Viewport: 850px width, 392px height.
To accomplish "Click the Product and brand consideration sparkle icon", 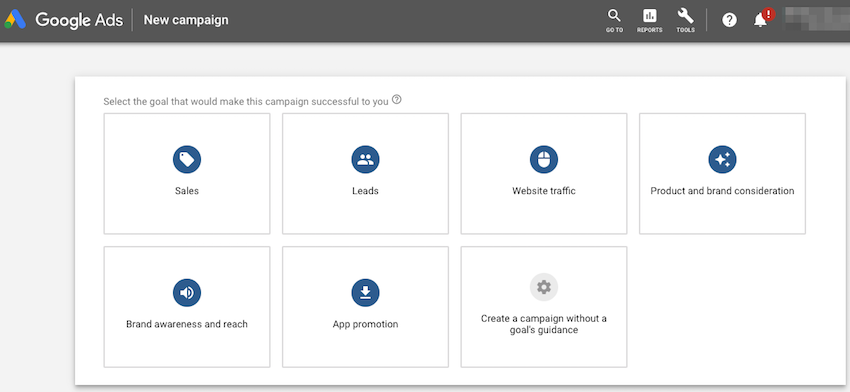I will pyautogui.click(x=723, y=159).
